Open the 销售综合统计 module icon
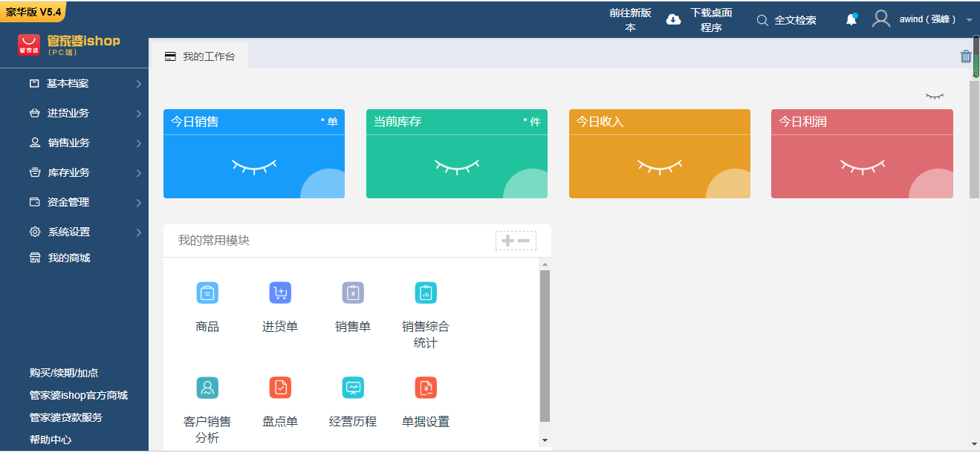This screenshot has width=980, height=453. click(x=426, y=293)
